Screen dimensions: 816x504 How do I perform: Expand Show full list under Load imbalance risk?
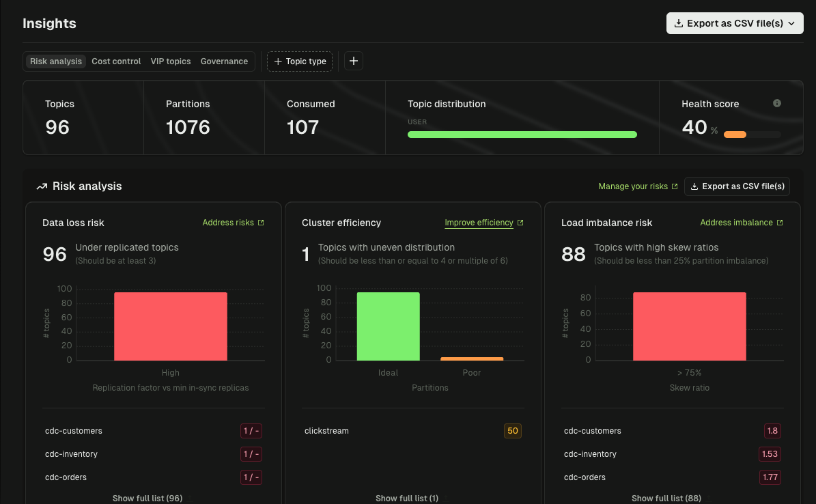click(x=666, y=498)
